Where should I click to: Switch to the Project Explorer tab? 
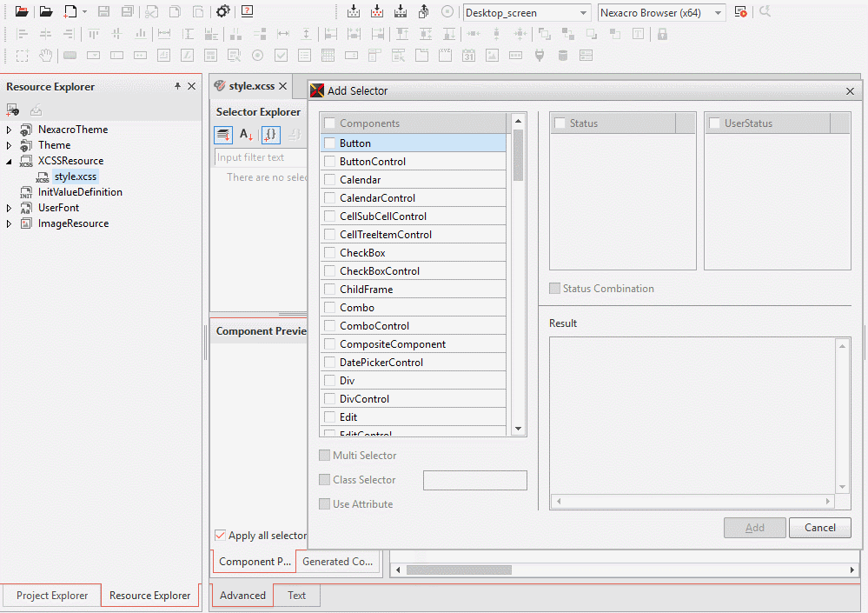(52, 596)
